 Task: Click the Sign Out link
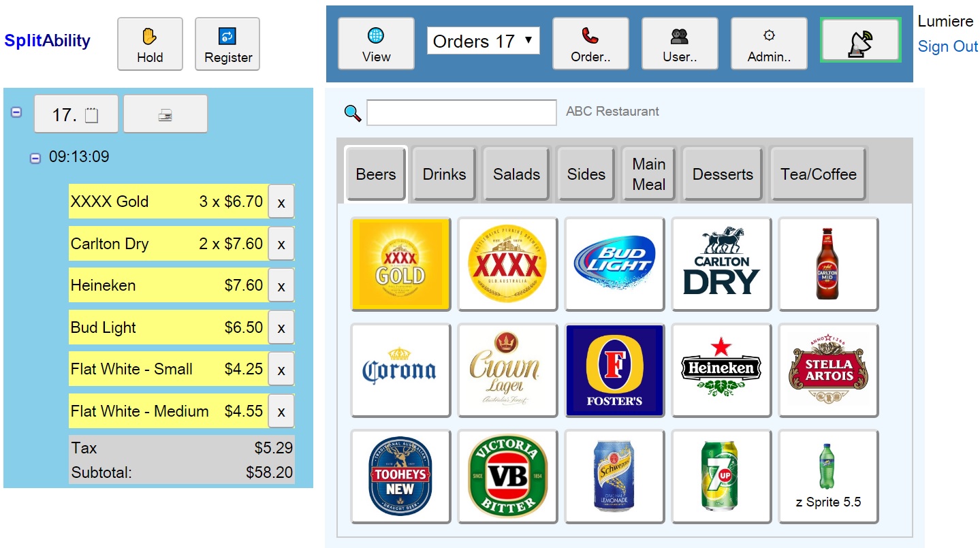[x=948, y=46]
